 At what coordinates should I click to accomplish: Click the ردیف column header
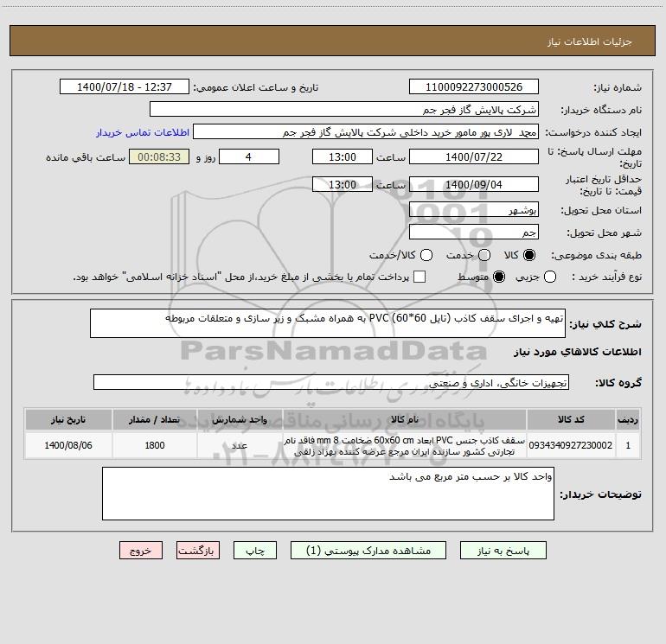tap(628, 419)
